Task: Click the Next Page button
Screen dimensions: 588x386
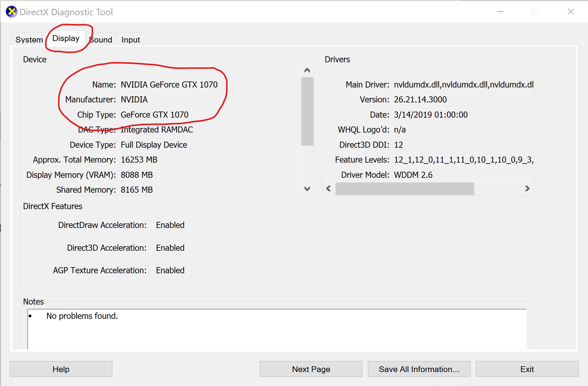Action: point(311,369)
